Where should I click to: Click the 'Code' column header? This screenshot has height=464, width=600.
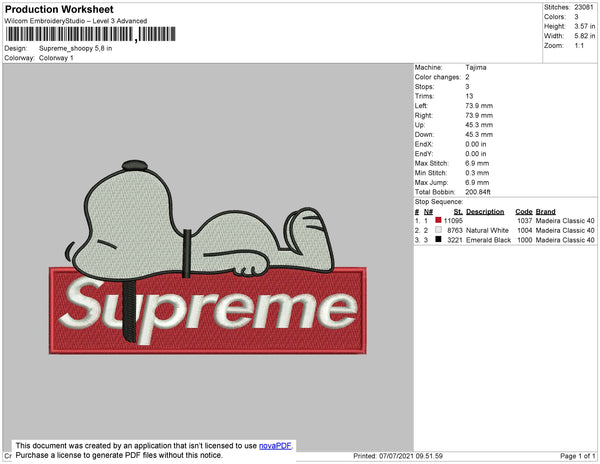click(523, 212)
